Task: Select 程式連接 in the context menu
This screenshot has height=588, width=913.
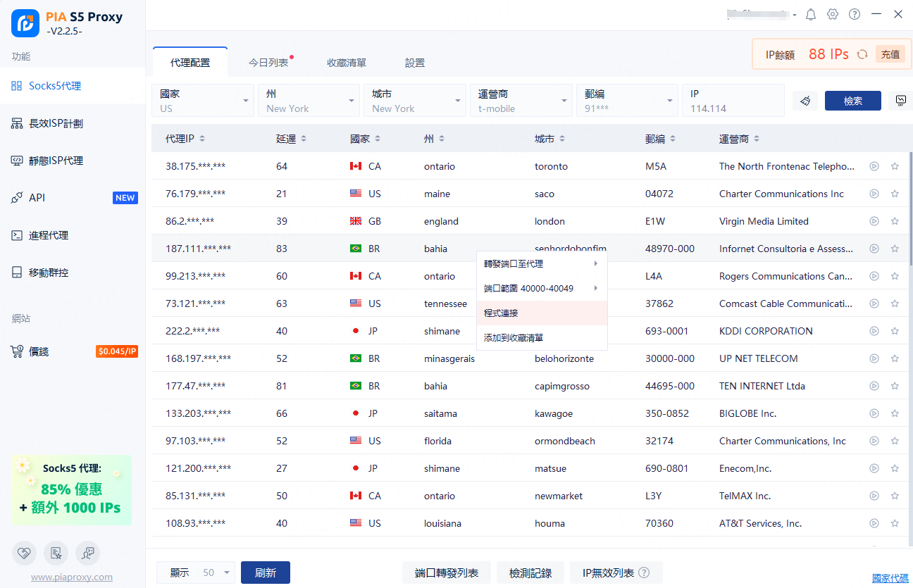Action: click(x=541, y=313)
